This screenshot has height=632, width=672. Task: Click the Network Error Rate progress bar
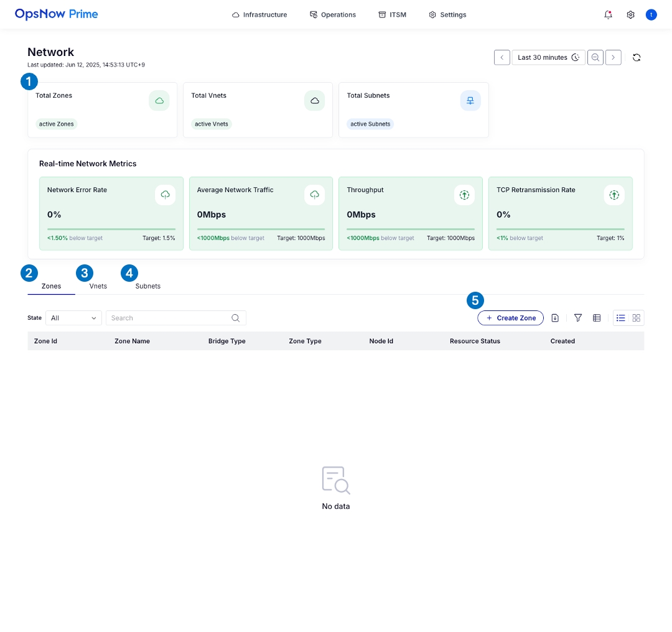(111, 229)
